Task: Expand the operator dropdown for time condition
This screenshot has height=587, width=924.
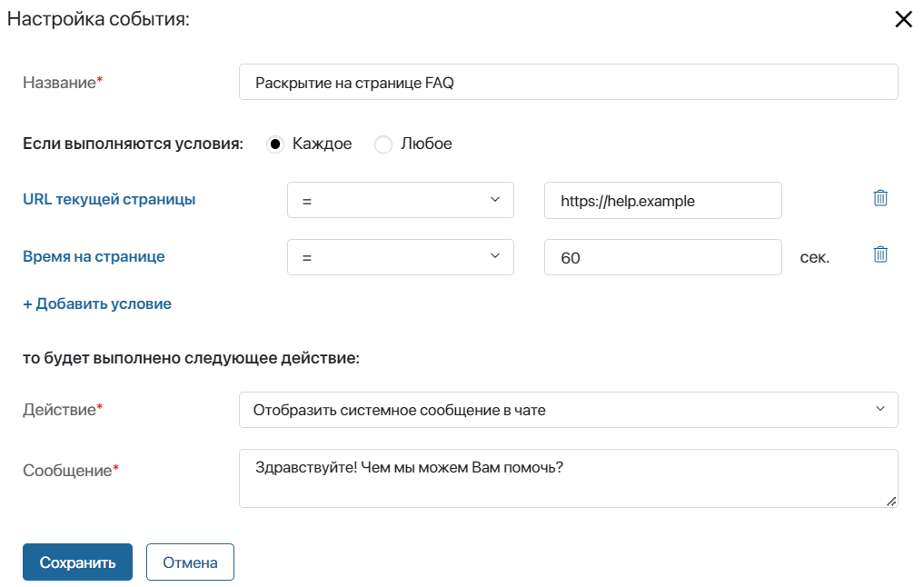Action: click(x=400, y=257)
